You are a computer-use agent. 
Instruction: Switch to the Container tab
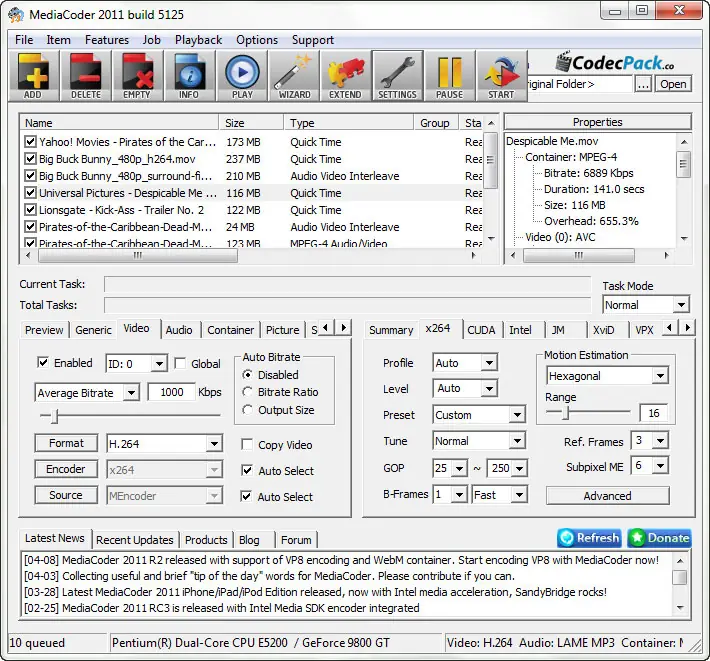230,330
